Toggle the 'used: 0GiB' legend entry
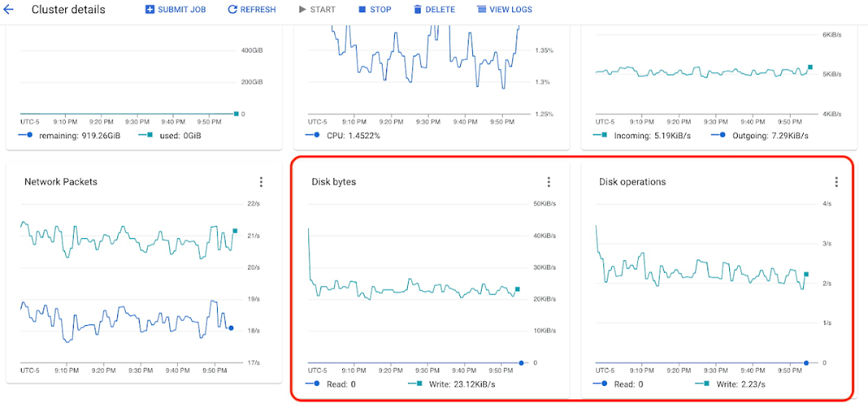868x412 pixels. coord(169,135)
